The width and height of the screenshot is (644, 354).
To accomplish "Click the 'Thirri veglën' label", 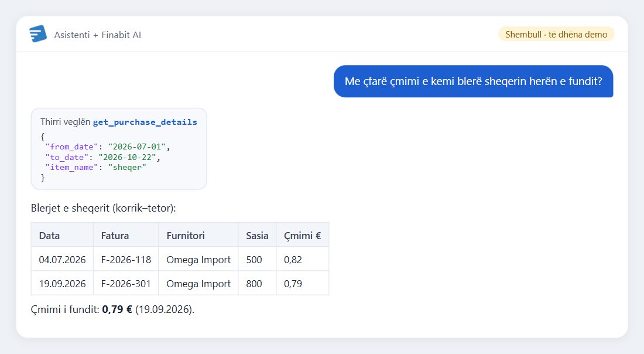I will (x=66, y=122).
